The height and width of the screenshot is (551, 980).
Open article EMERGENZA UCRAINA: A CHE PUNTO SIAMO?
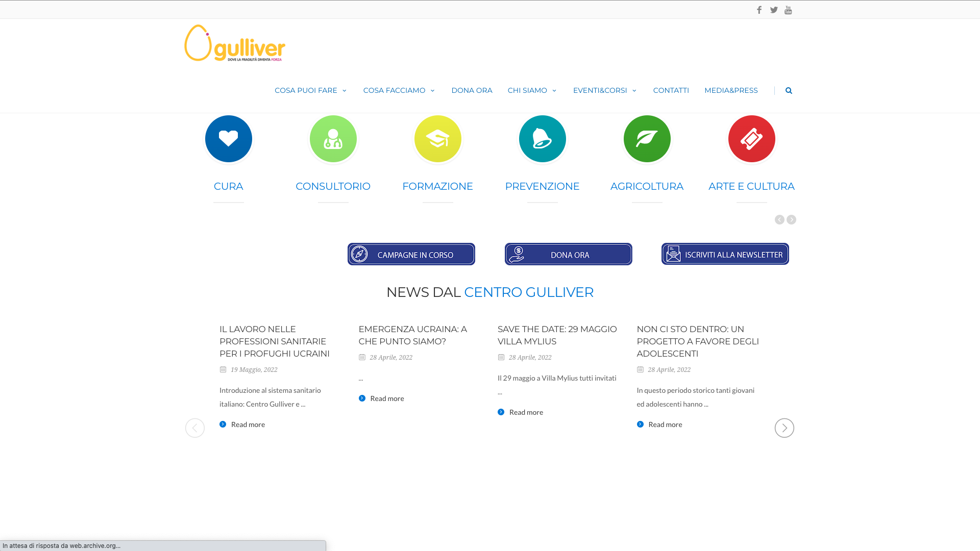pos(413,335)
